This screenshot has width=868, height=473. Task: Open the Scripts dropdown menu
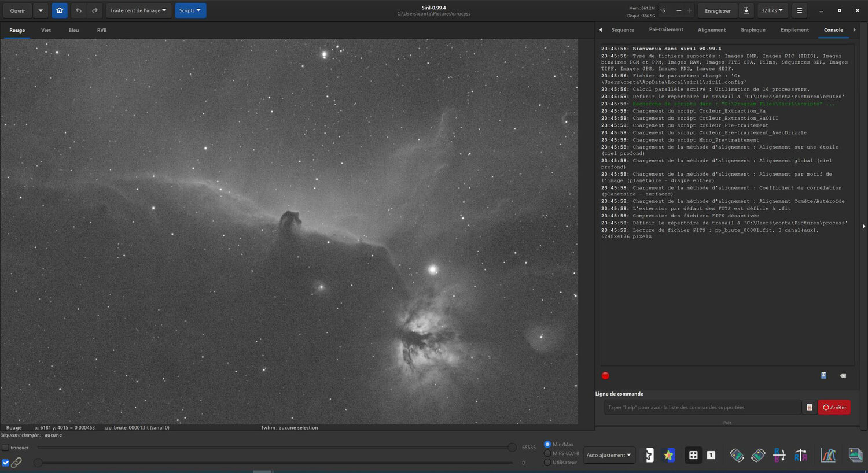coord(190,10)
